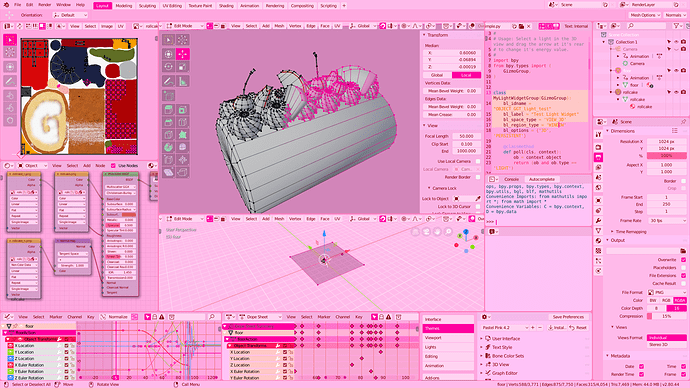
Task: Toggle the Overwrite output checkbox
Action: (683, 260)
